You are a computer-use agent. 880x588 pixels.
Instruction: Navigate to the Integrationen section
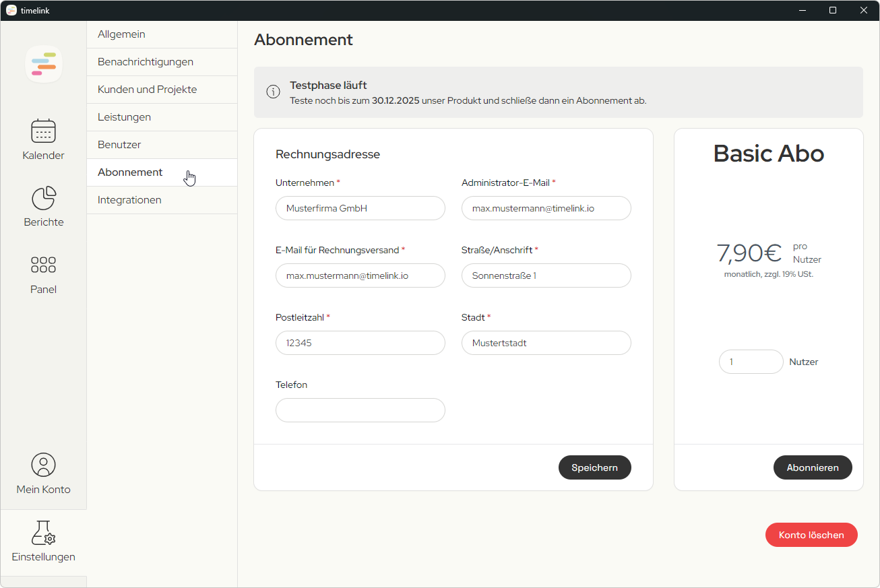pos(130,199)
